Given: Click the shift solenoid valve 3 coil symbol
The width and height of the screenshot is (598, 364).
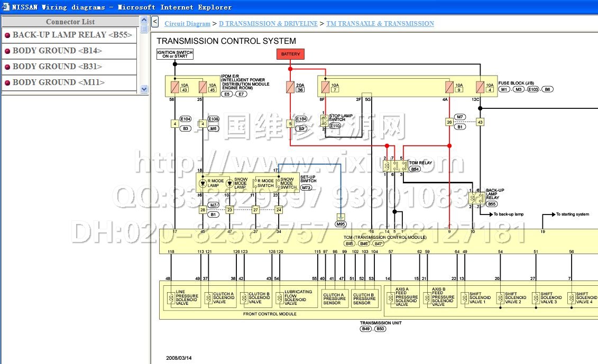Looking at the screenshot, I should coord(536,298).
